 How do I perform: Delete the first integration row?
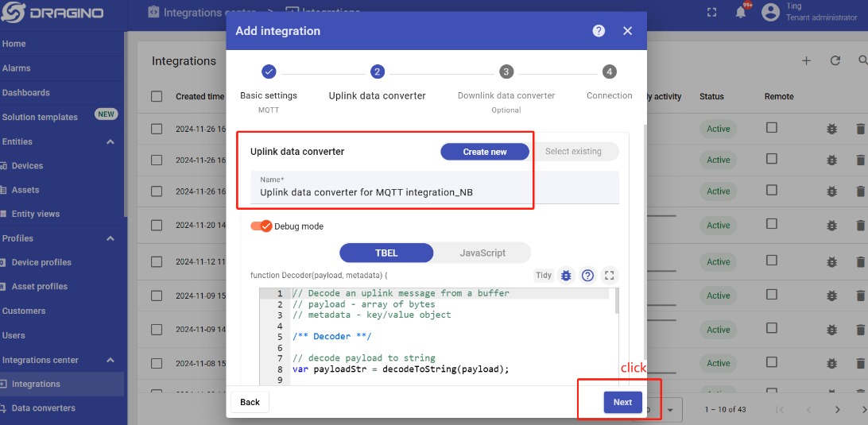tap(860, 129)
